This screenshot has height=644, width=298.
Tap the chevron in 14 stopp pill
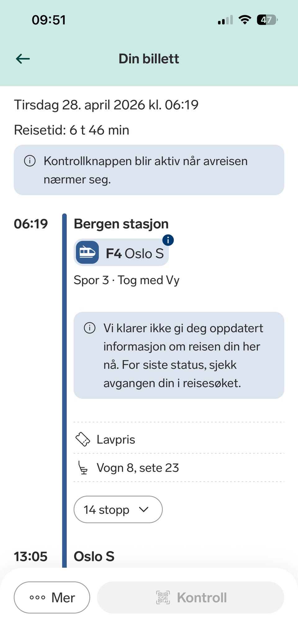click(x=144, y=509)
